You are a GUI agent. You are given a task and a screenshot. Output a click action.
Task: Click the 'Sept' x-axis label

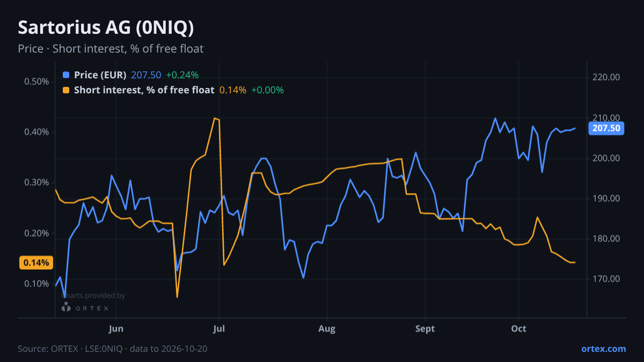tap(425, 329)
